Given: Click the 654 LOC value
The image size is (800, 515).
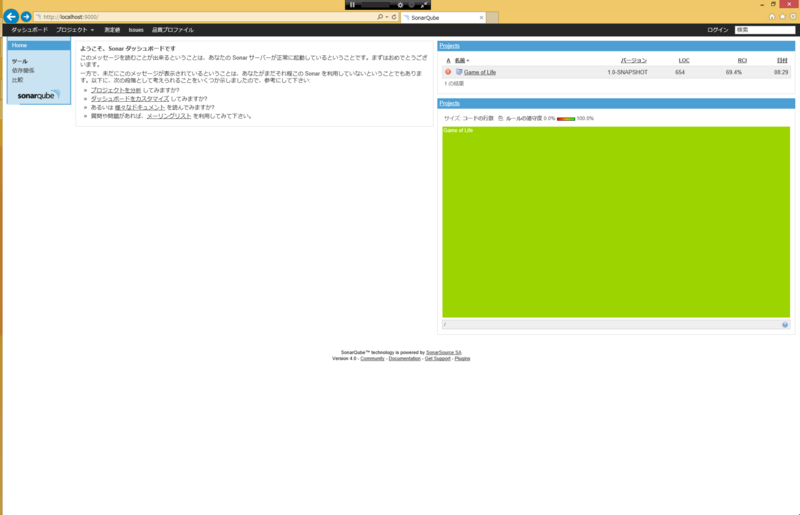Looking at the screenshot, I should [680, 72].
